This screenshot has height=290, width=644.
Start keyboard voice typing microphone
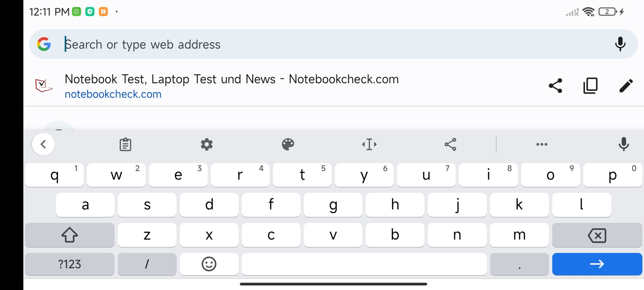624,144
